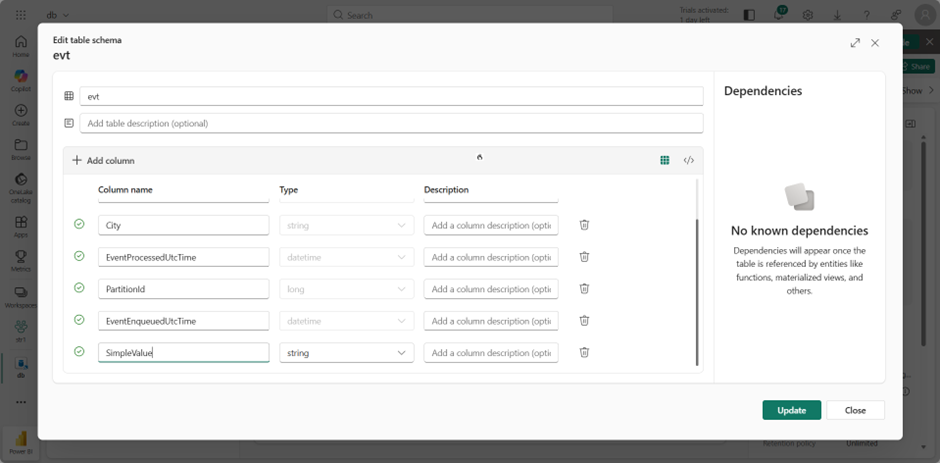Open the code view icon
The width and height of the screenshot is (940, 463).
tap(689, 160)
